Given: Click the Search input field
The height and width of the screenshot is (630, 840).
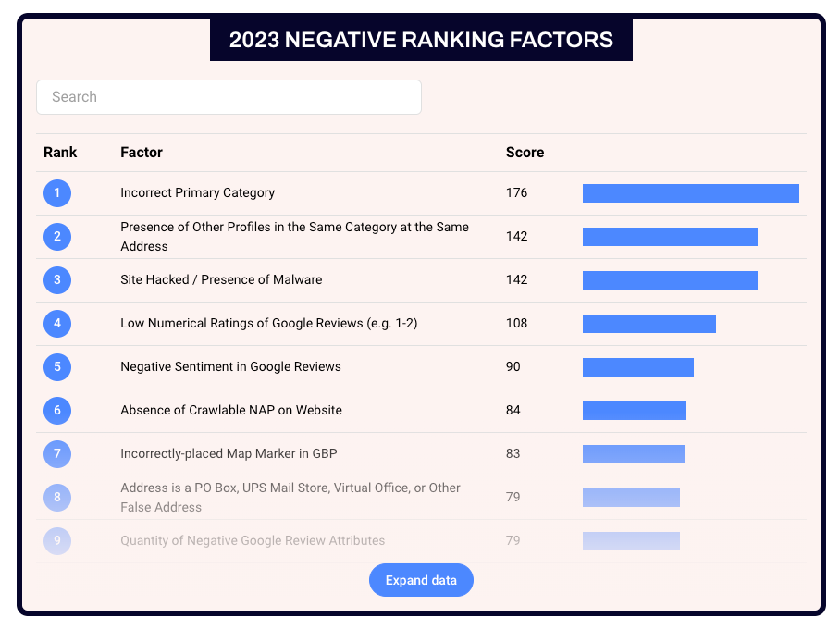Looking at the screenshot, I should (x=229, y=97).
